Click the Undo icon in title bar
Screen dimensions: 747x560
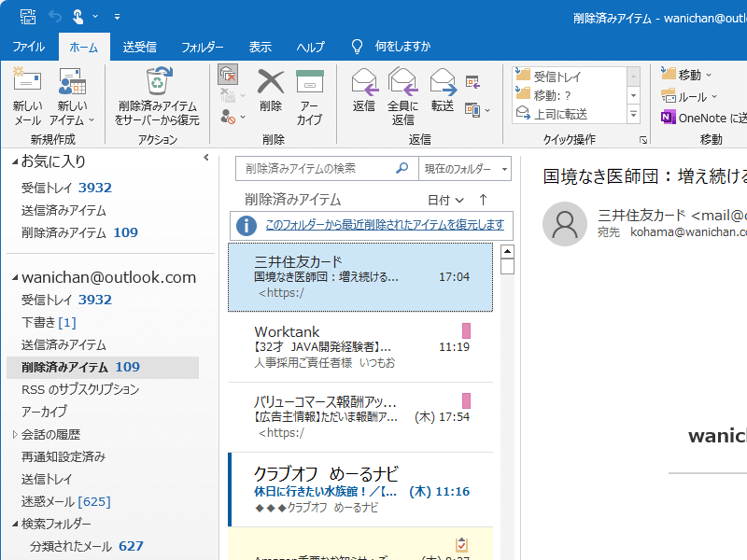pyautogui.click(x=55, y=17)
